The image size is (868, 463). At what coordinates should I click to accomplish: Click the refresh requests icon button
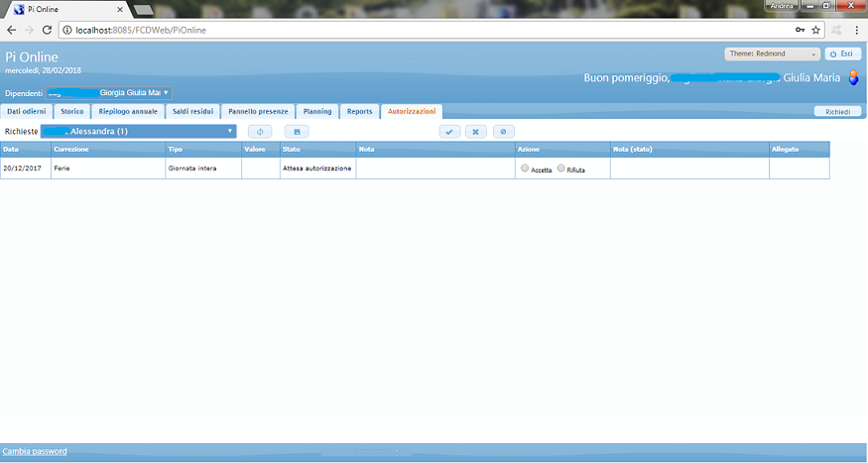260,131
